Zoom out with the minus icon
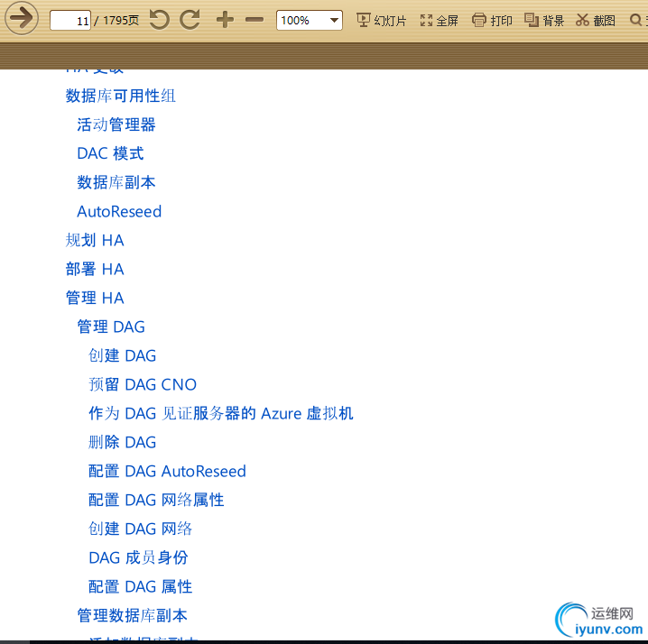The height and width of the screenshot is (644, 648). [x=255, y=20]
